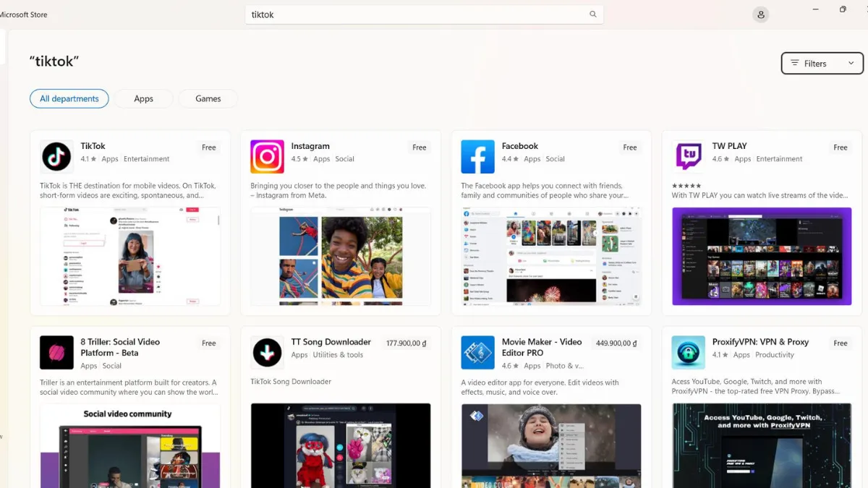Click the Free label on TikTok card
The image size is (868, 488).
pos(208,147)
